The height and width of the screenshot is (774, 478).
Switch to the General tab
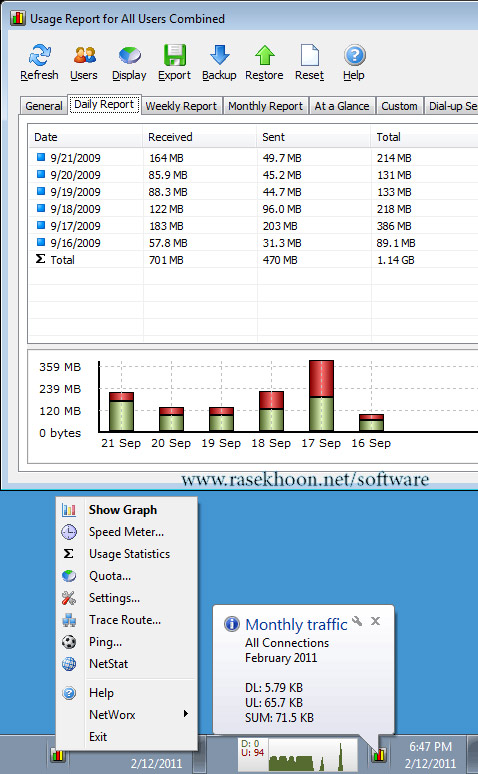coord(43,106)
